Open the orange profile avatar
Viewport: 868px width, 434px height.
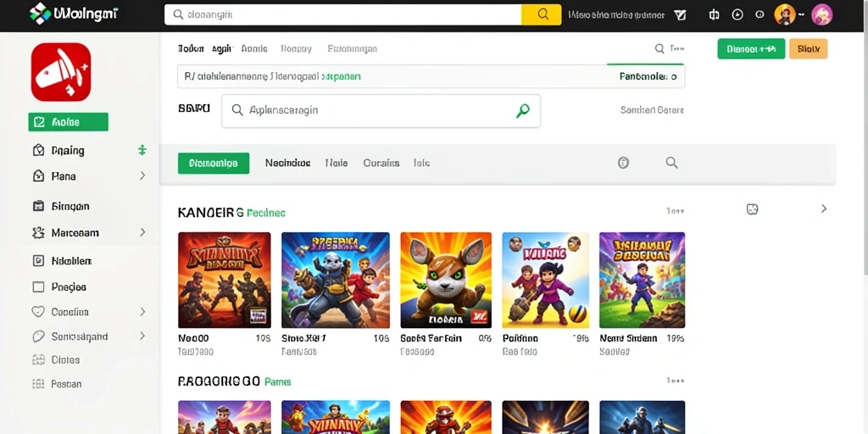click(785, 14)
